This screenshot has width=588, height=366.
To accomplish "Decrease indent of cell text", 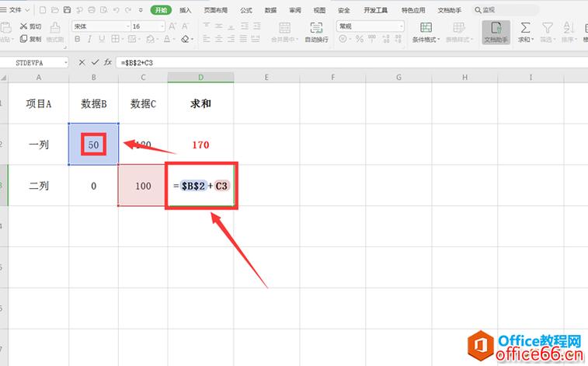I will [x=245, y=26].
